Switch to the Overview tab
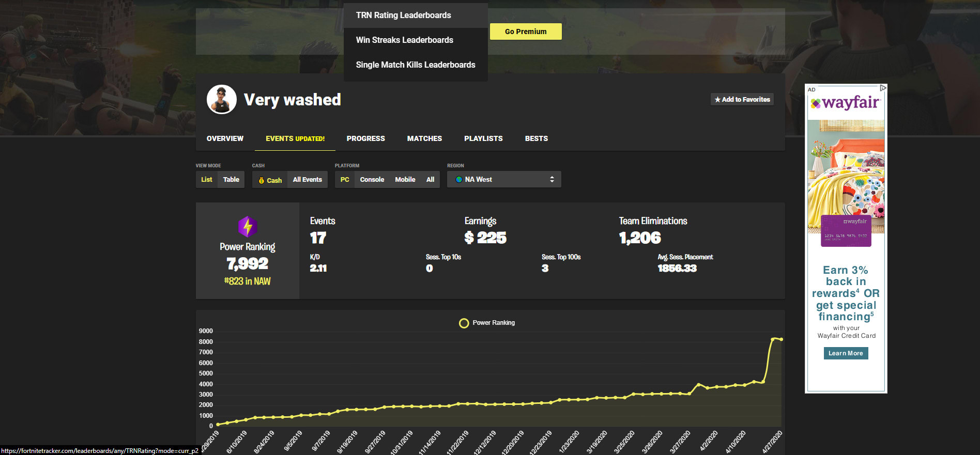This screenshot has width=980, height=455. [225, 138]
